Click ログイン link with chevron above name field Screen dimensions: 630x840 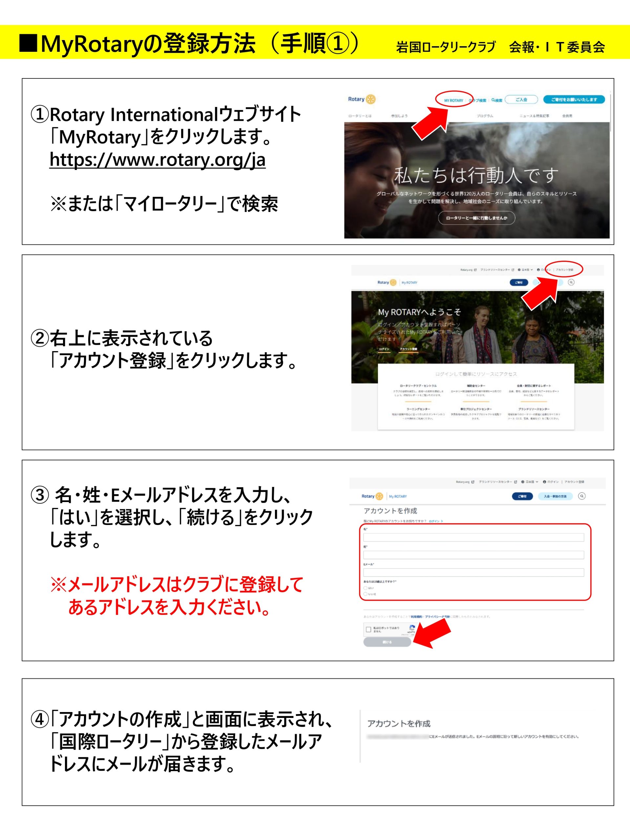click(x=435, y=521)
